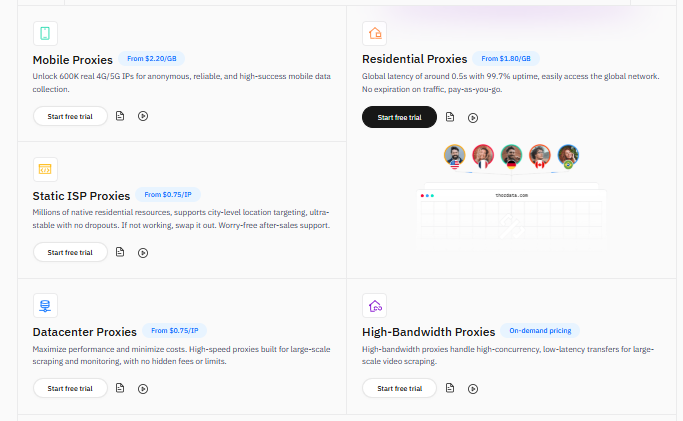Open the Residential Proxies heading link

[x=414, y=60]
